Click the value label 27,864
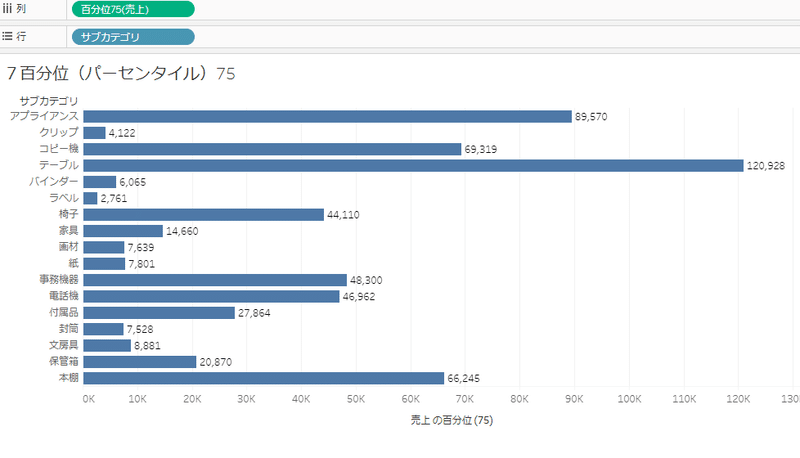 pos(254,313)
